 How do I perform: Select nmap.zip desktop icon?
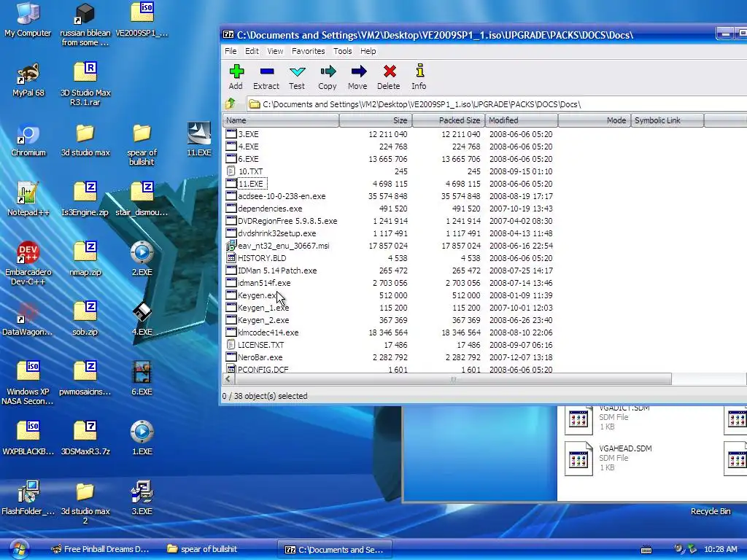tap(85, 260)
